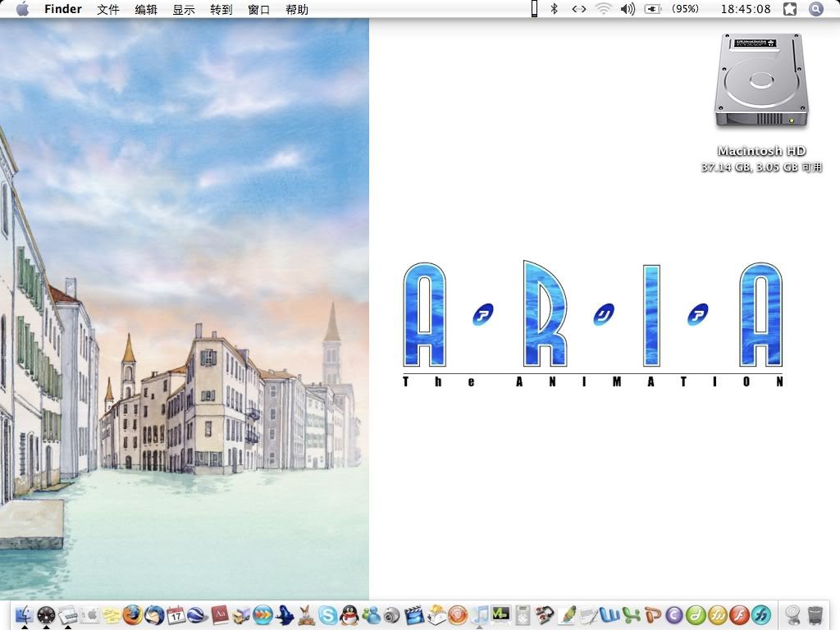Open Microsoft Word from the dock

pyautogui.click(x=609, y=615)
